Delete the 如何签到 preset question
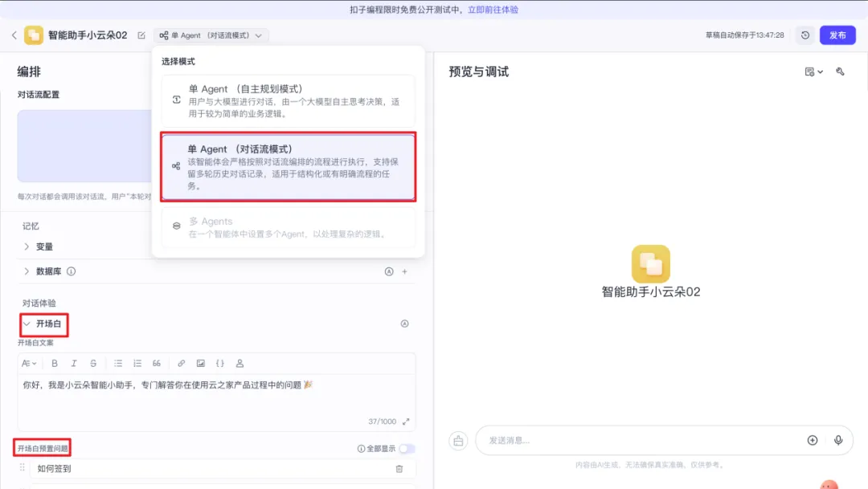Viewport: 868px width, 489px height. pyautogui.click(x=399, y=469)
